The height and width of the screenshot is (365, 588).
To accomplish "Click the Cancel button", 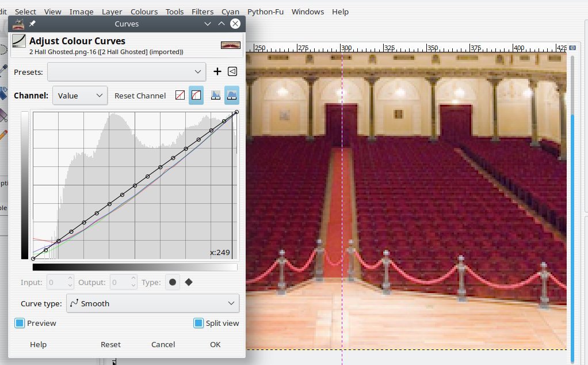I will point(163,344).
